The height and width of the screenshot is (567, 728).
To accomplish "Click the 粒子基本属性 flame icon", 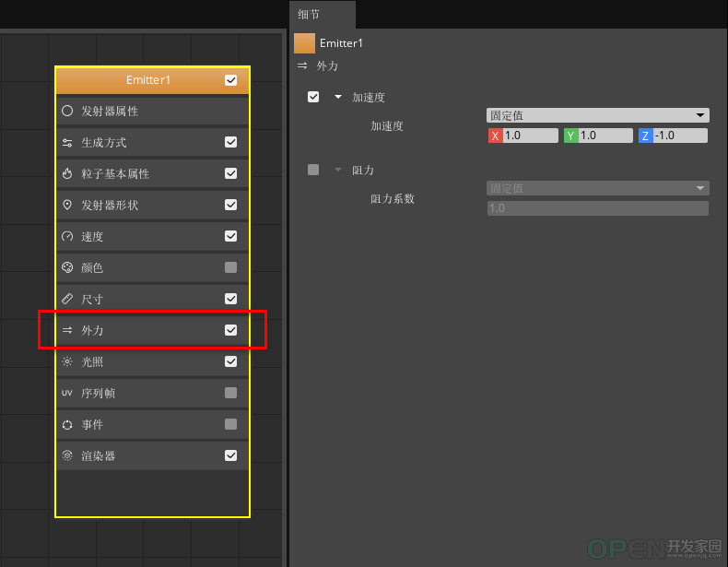I will coord(67,173).
